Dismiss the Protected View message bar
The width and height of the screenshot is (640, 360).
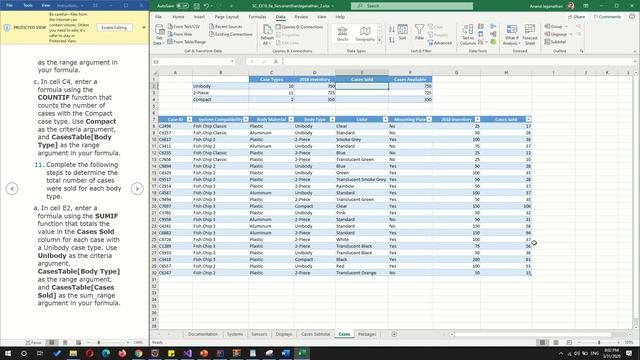click(x=144, y=27)
